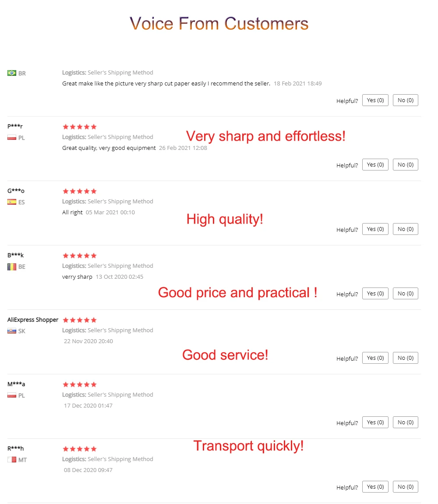Click the Poland flag beside M***a's review
This screenshot has width=438, height=504.
pyautogui.click(x=12, y=395)
